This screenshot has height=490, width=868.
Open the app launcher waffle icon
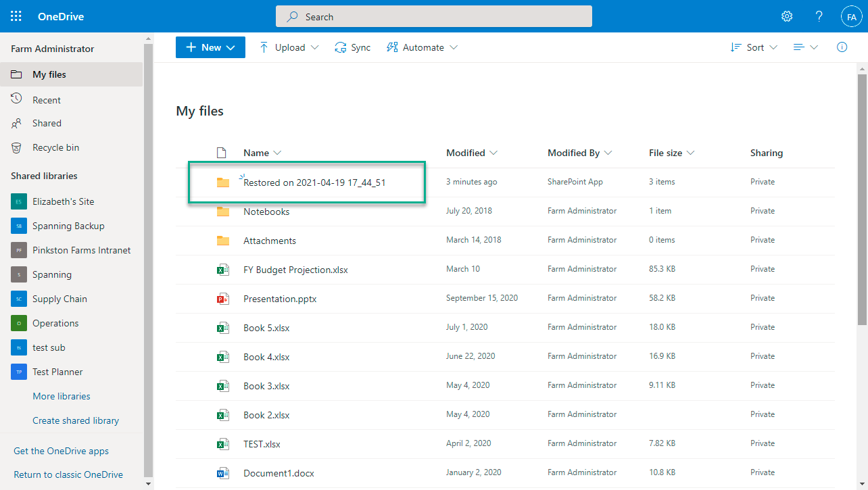click(x=16, y=16)
